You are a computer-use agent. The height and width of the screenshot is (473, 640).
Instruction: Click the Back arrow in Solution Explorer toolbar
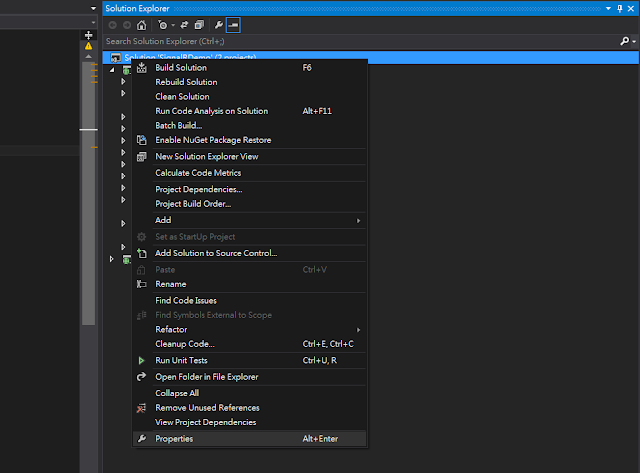click(112, 24)
